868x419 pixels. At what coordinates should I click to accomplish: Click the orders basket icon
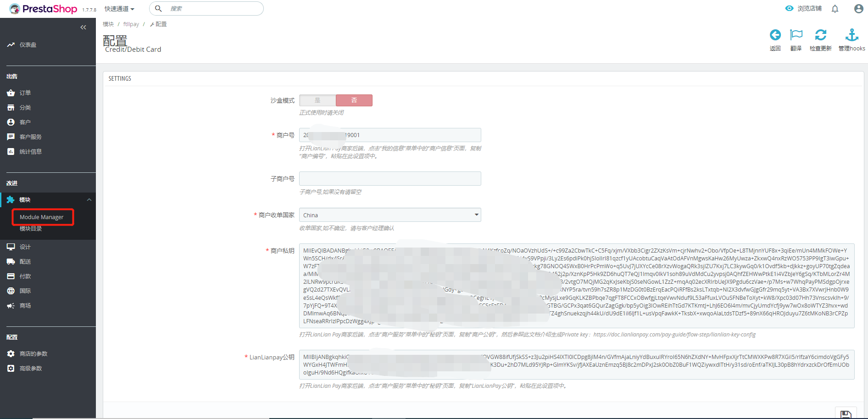click(x=11, y=93)
